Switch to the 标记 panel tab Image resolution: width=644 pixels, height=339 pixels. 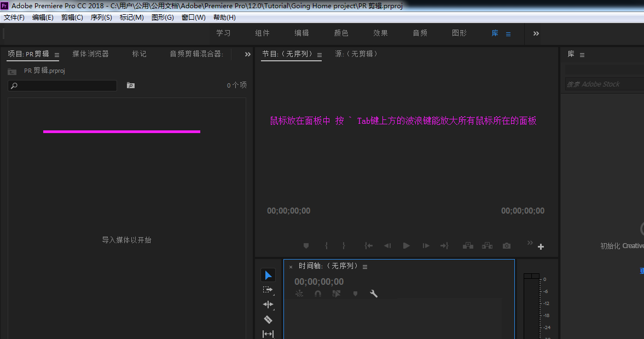coord(139,54)
